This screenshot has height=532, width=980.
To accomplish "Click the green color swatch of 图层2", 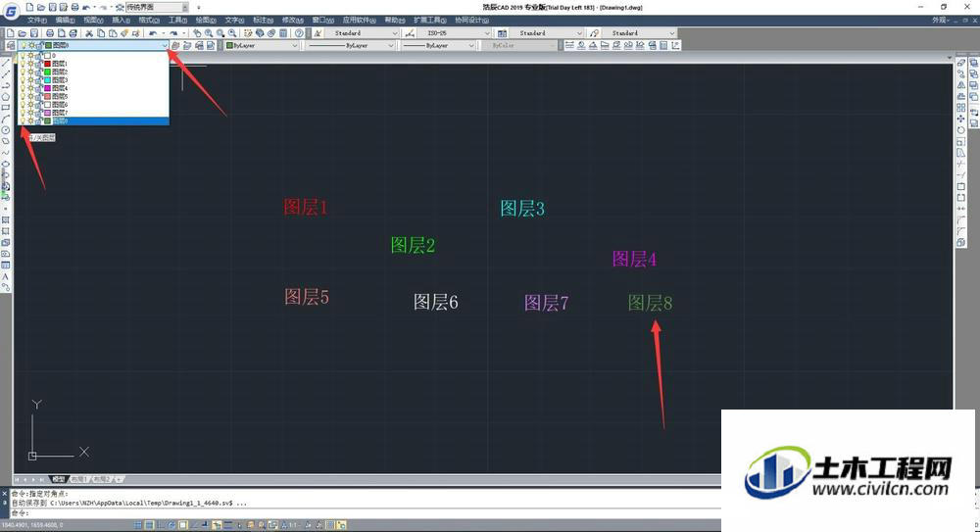I will [47, 72].
